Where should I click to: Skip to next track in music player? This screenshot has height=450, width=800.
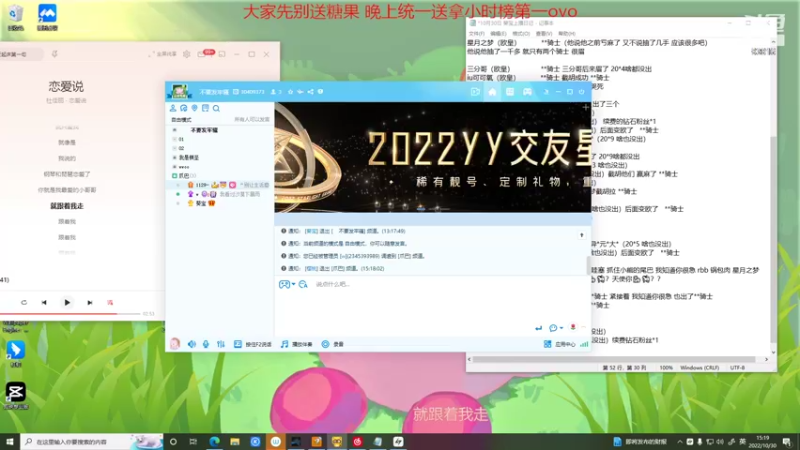[90, 303]
